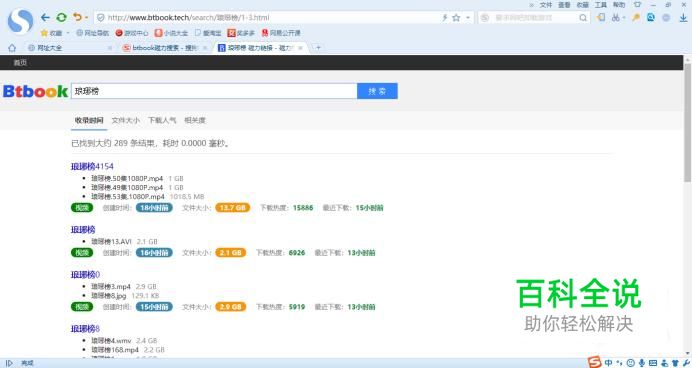This screenshot has width=692, height=368.
Task: Open the 查看 menu
Action: click(x=564, y=5)
